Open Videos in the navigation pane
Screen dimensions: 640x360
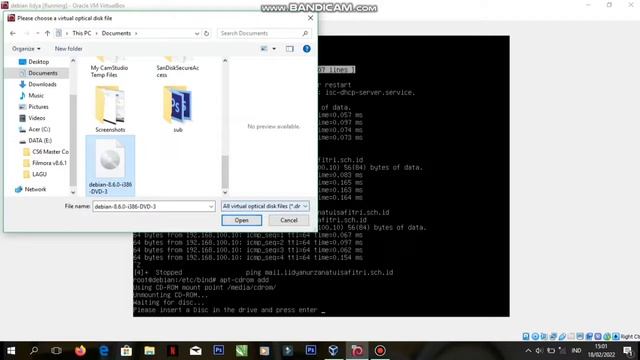tap(37, 118)
